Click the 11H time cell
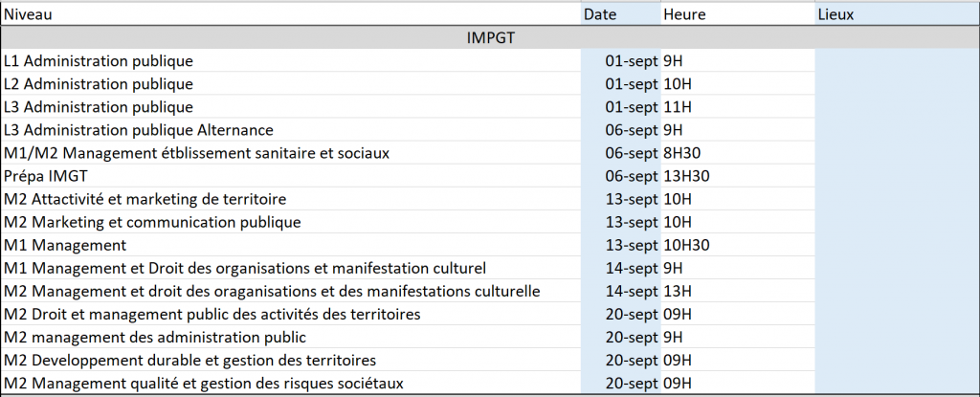The image size is (980, 397). [738, 107]
